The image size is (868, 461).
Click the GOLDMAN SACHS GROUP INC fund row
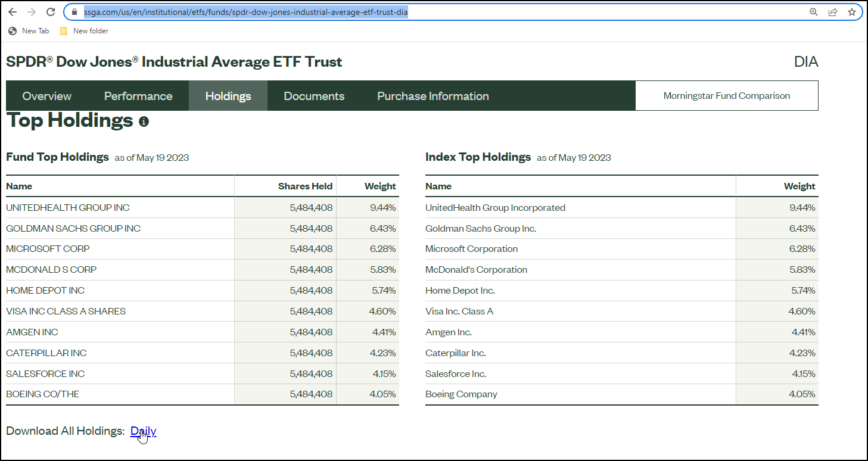coord(203,229)
